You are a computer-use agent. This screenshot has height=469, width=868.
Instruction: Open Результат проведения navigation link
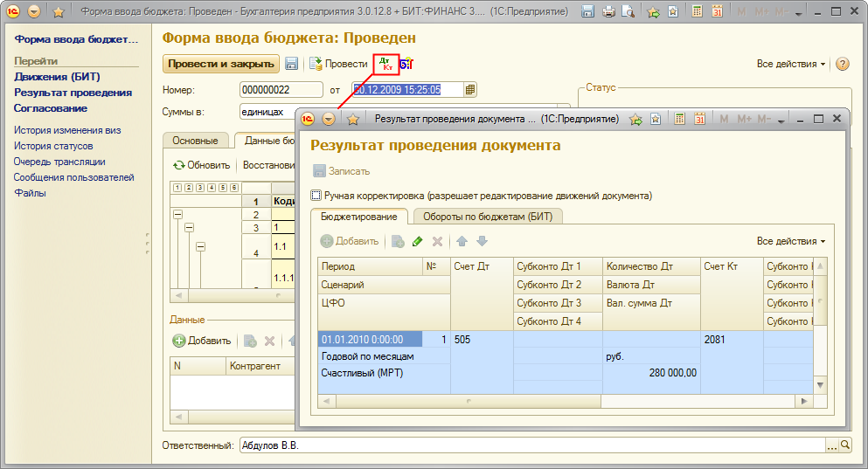[73, 93]
